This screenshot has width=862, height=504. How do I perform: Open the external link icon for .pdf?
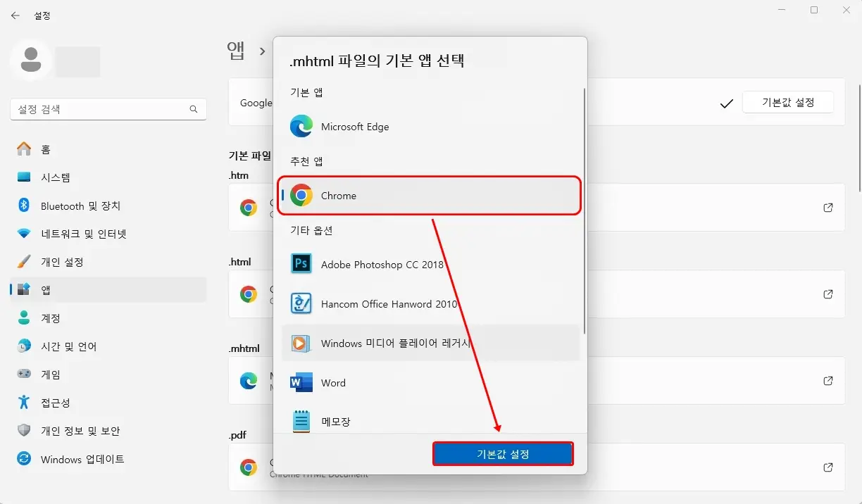[828, 467]
